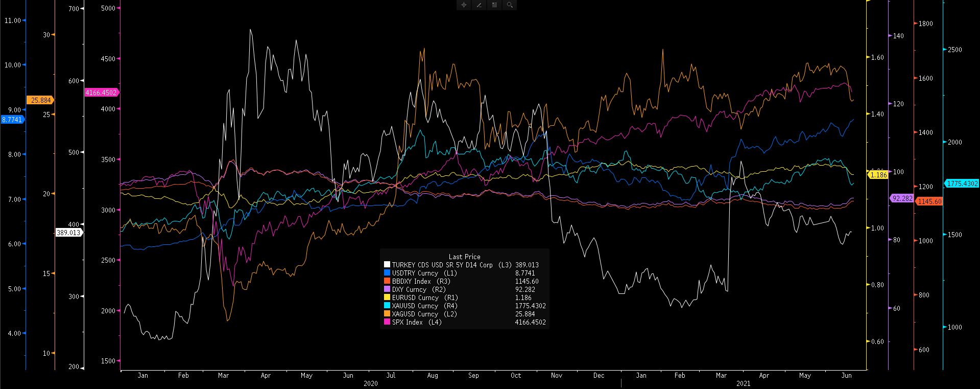Viewport: 980px width, 389px height.
Task: Click the orange XAGUSD legend swatch
Action: [x=387, y=314]
